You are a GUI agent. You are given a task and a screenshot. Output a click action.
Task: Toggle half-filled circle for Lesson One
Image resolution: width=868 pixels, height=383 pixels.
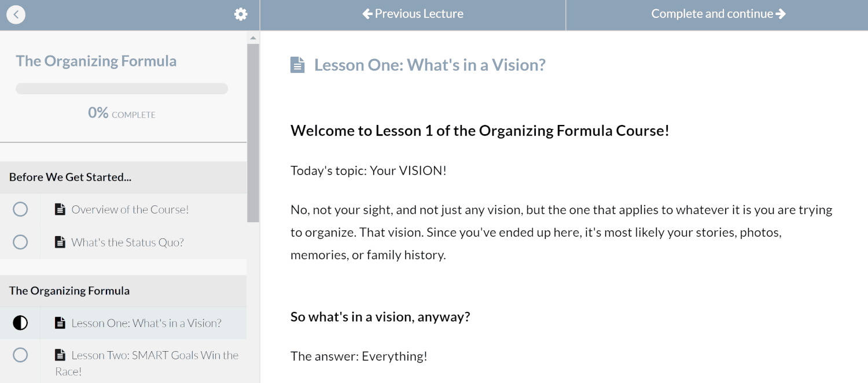click(x=20, y=323)
